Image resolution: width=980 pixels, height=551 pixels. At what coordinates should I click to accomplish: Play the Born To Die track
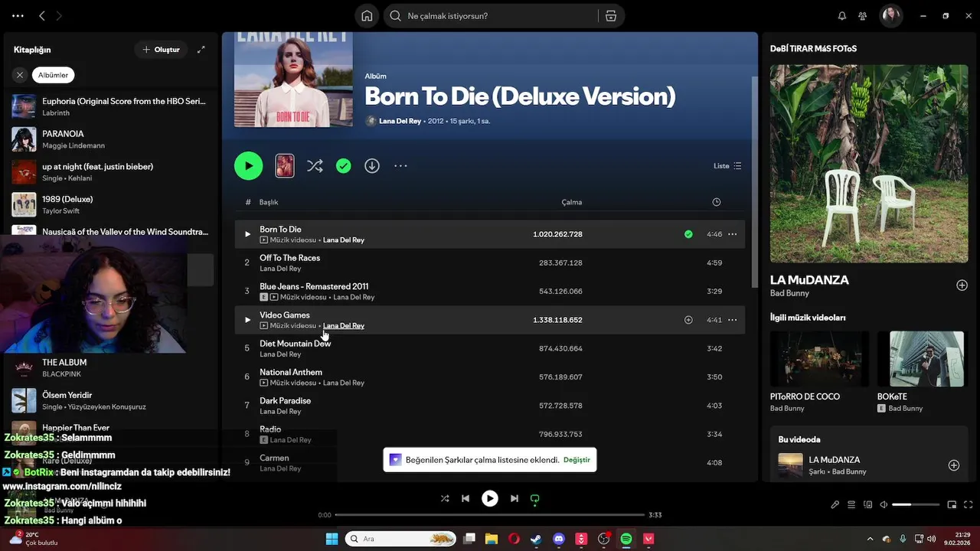pos(247,234)
